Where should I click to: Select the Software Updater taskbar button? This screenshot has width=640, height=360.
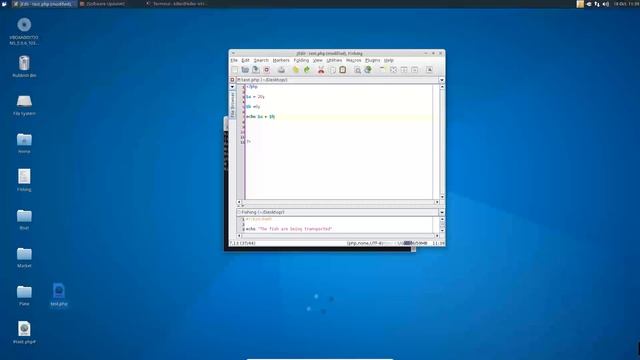104,4
